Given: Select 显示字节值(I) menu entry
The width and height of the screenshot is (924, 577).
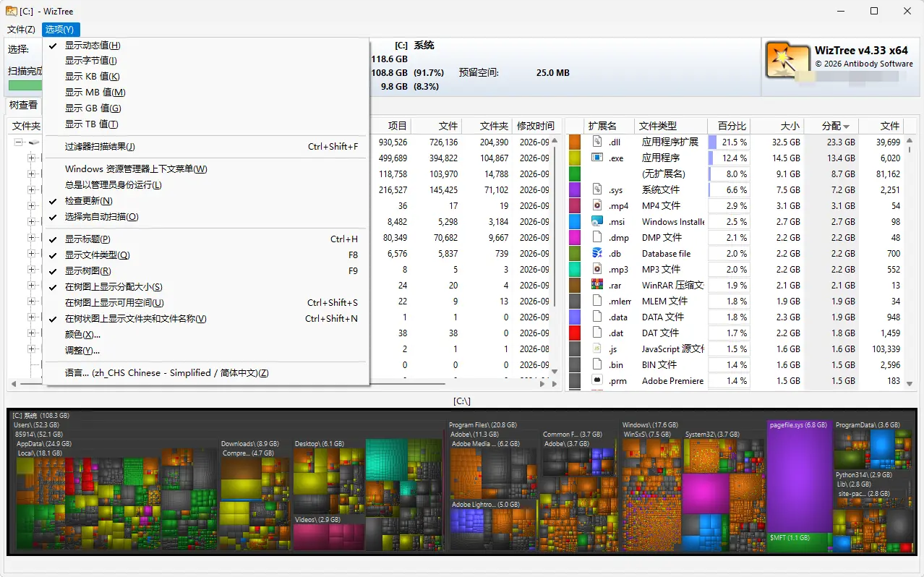Looking at the screenshot, I should click(206, 61).
